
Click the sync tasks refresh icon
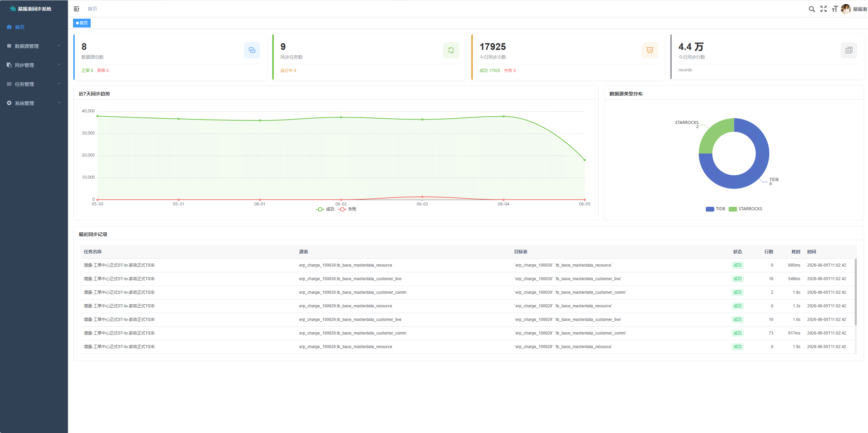451,50
